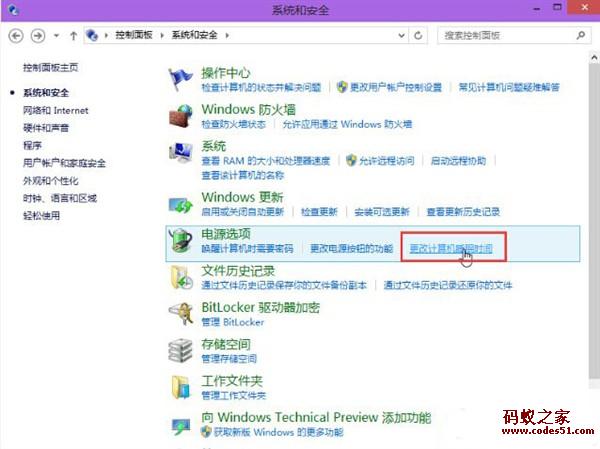Viewport: 600px width, 449px height.
Task: Select 控制面板 in the address breadcrumb
Action: tap(134, 35)
